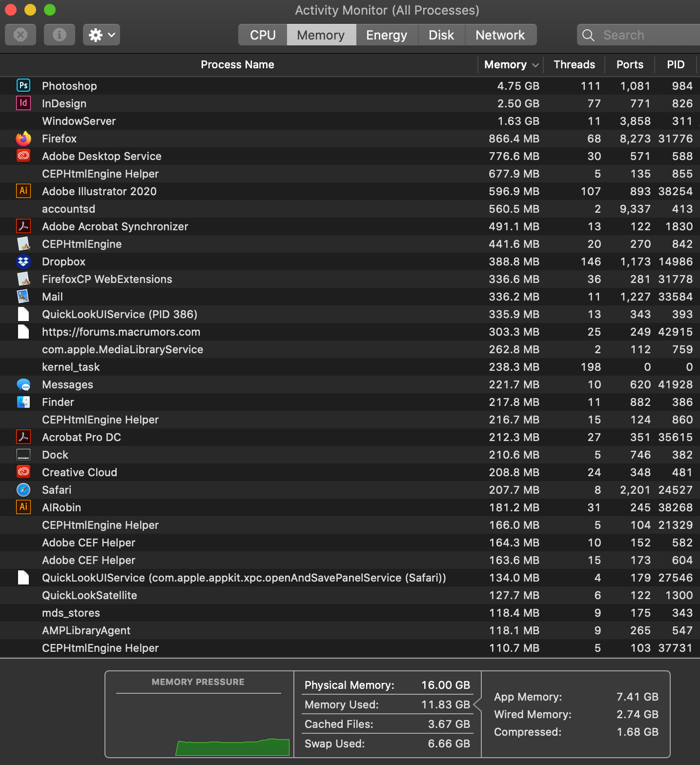
Task: Click the Mail app icon
Action: (23, 296)
